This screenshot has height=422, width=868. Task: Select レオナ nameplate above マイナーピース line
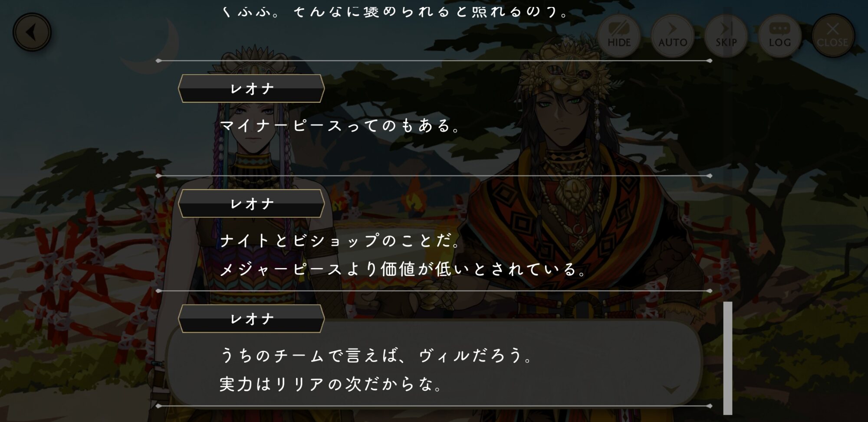click(x=251, y=88)
